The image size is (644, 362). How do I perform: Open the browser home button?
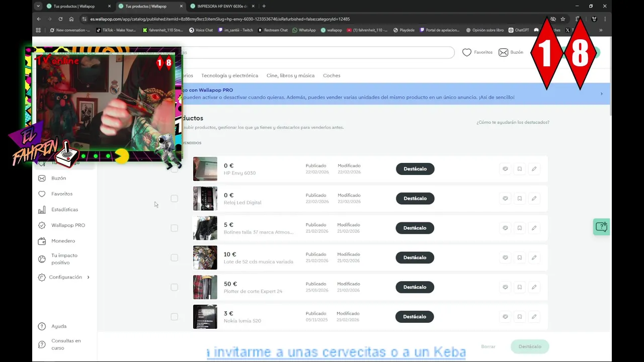pos(71,19)
